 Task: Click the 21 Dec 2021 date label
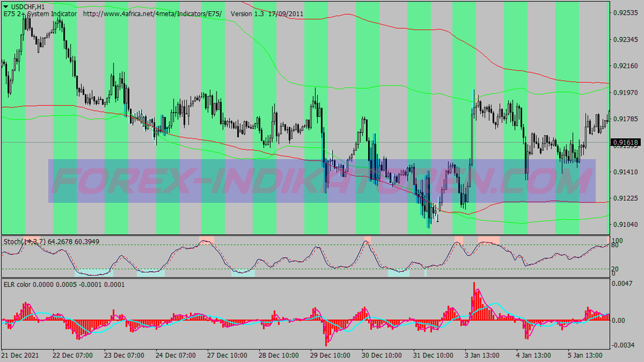click(x=22, y=356)
